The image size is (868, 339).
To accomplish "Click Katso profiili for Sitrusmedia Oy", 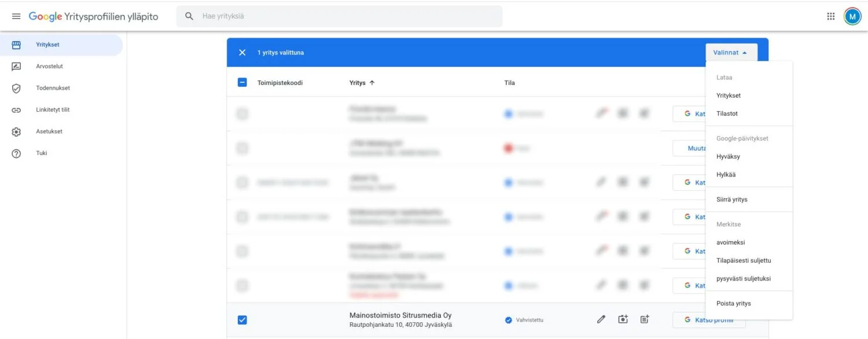I will pyautogui.click(x=709, y=319).
